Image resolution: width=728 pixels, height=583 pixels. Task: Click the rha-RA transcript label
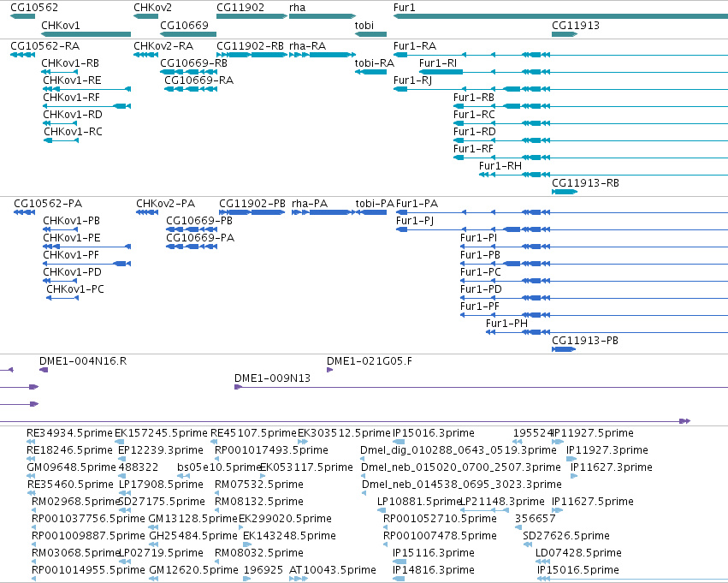[307, 46]
